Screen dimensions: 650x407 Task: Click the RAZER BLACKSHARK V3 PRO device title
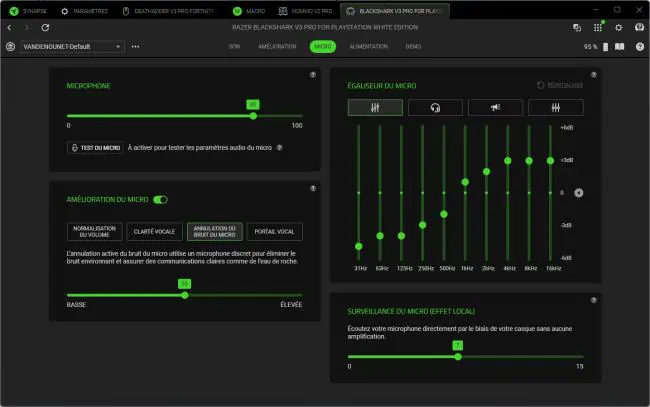pyautogui.click(x=325, y=27)
